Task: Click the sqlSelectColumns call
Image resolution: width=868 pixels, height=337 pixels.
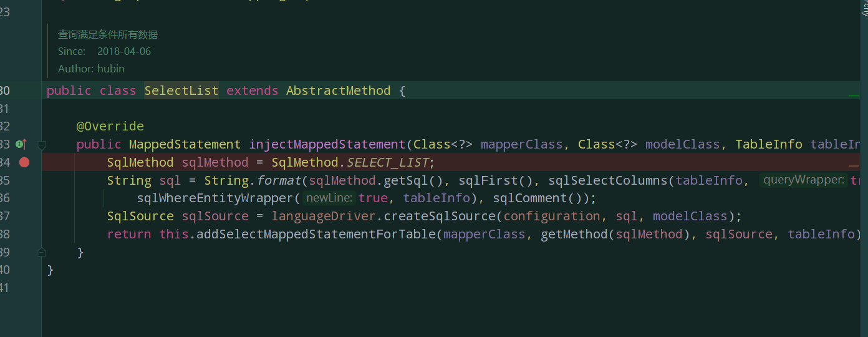Action: tap(608, 180)
